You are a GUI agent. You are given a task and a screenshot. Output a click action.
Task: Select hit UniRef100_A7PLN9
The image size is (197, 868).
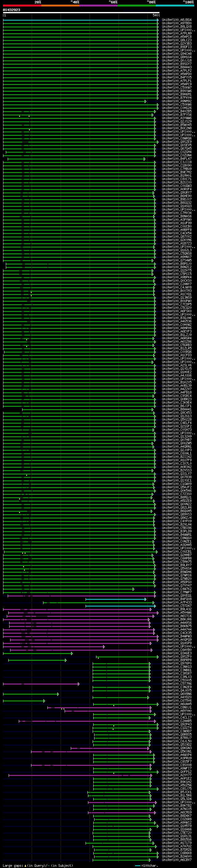pyautogui.click(x=177, y=33)
